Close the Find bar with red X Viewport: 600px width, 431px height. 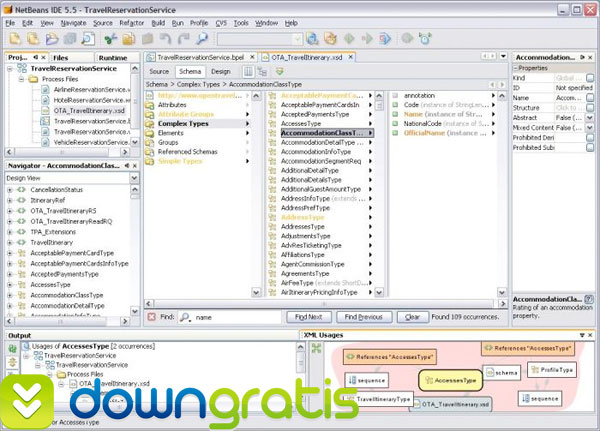(150, 316)
